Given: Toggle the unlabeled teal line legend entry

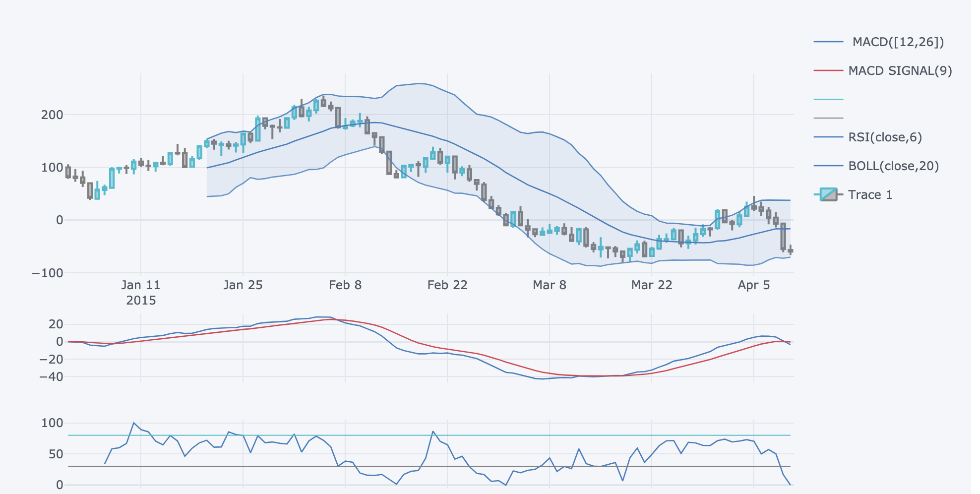Looking at the screenshot, I should click(828, 99).
